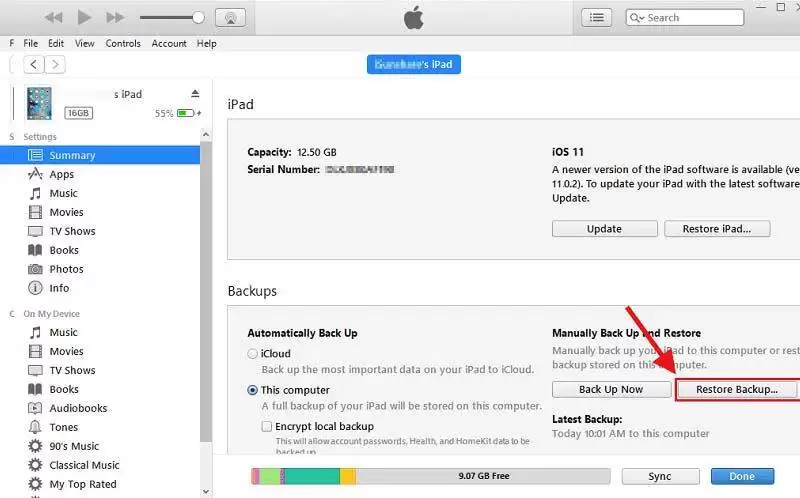Click the My Top Rated gear icon

click(35, 484)
